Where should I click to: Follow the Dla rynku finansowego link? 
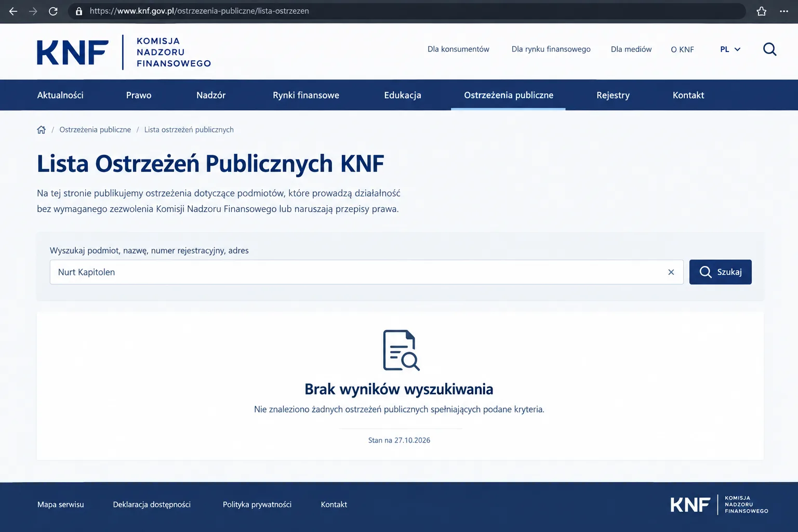coord(551,49)
